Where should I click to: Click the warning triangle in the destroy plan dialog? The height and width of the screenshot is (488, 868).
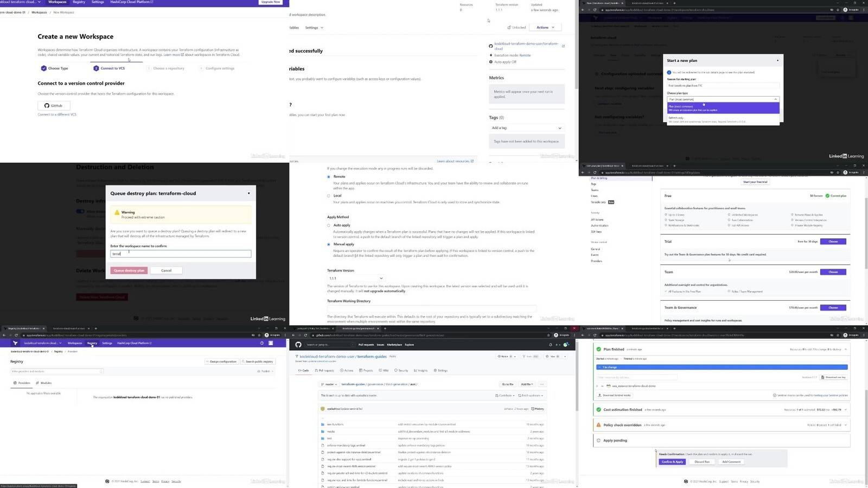tap(117, 213)
